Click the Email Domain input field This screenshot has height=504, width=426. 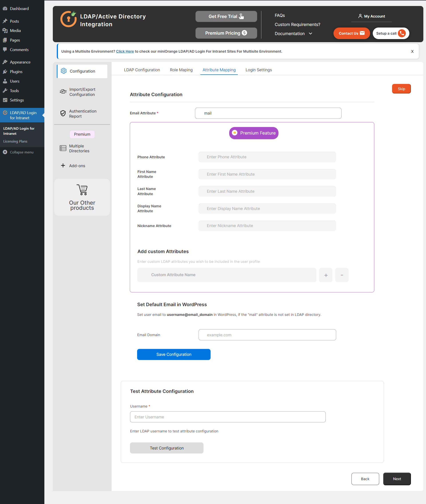[x=267, y=335]
